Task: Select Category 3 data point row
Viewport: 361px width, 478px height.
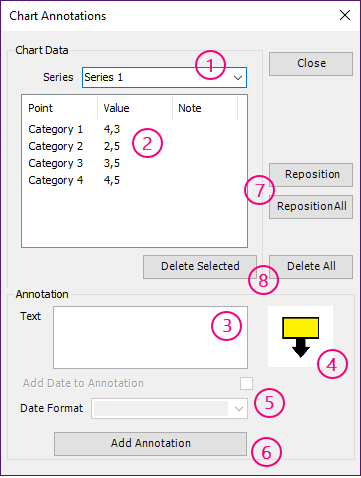Action: (x=134, y=163)
